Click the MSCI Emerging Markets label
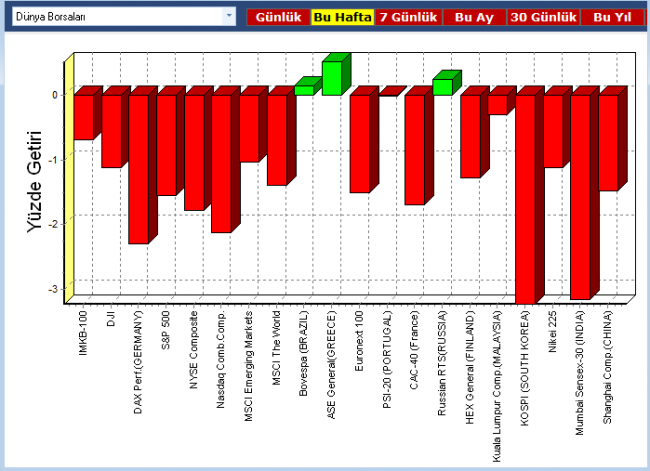Viewport: 650px width, 471px height. [x=249, y=366]
